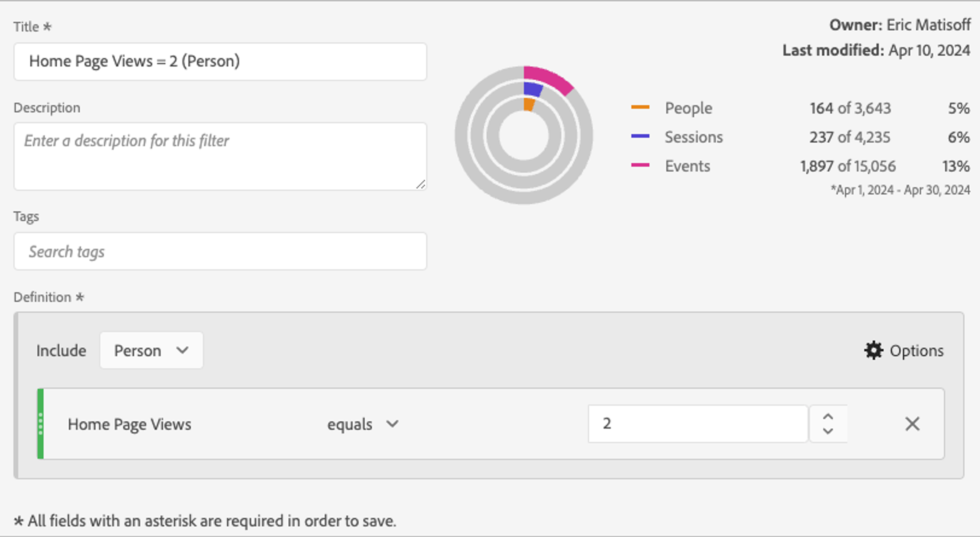Click the Title input field

point(220,61)
